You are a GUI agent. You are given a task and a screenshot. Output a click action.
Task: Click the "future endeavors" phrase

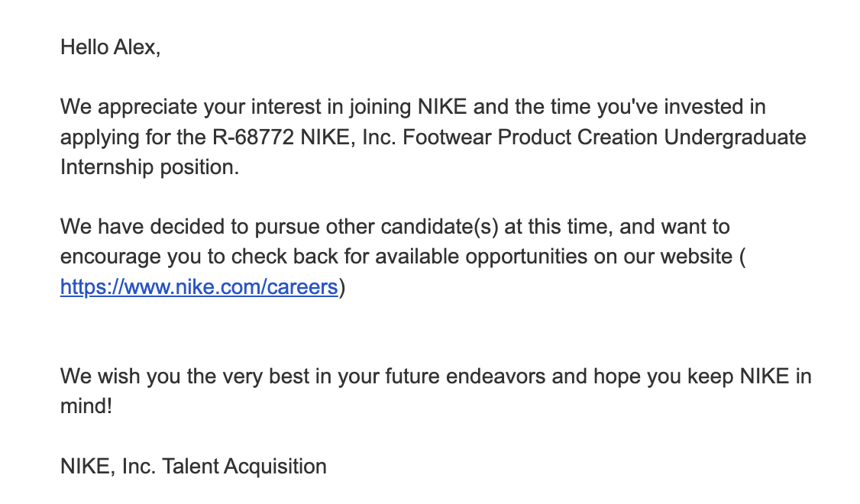tap(504, 376)
